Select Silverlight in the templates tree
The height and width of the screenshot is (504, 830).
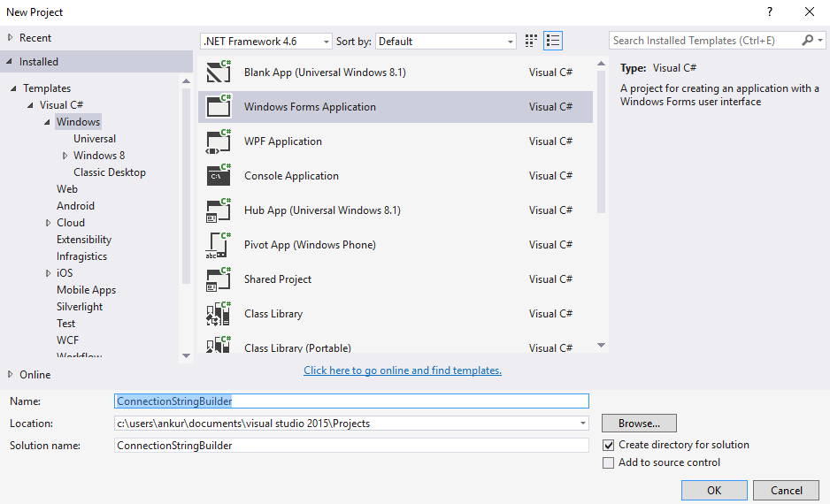click(x=80, y=307)
